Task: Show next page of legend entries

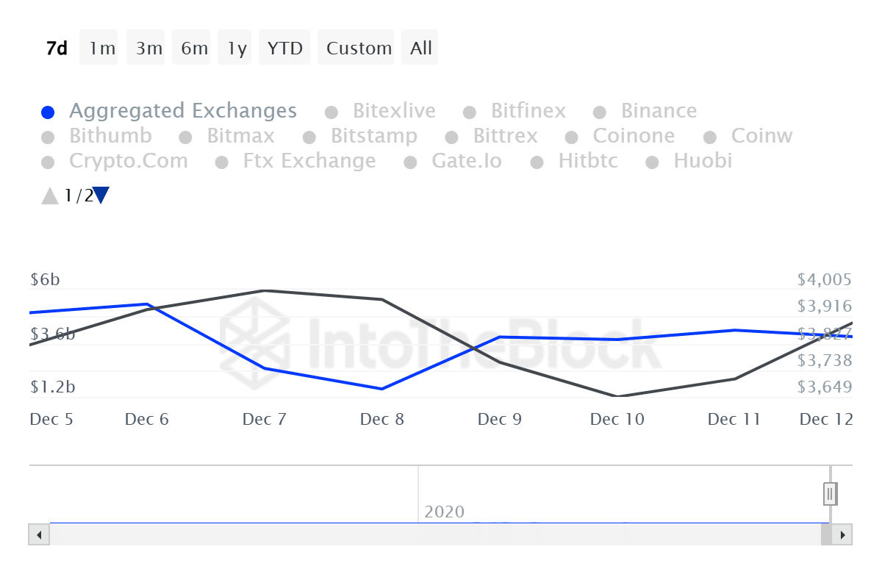Action: pyautogui.click(x=101, y=196)
